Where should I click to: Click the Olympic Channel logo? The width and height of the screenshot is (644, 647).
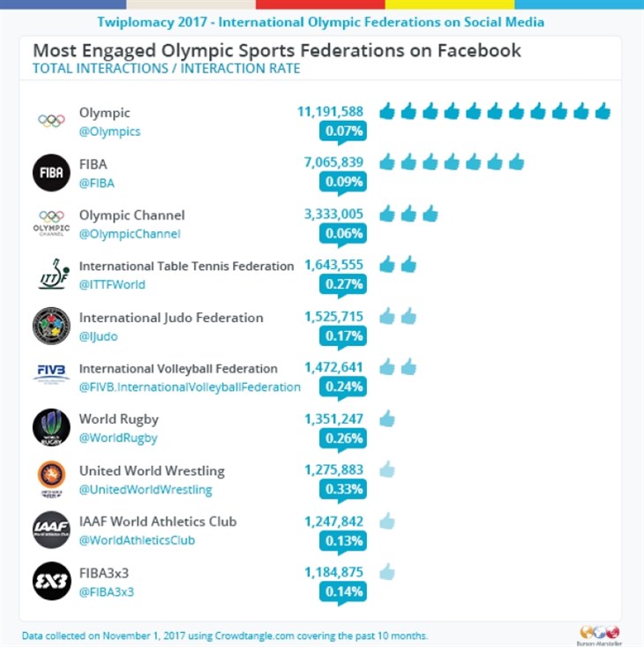pos(51,223)
